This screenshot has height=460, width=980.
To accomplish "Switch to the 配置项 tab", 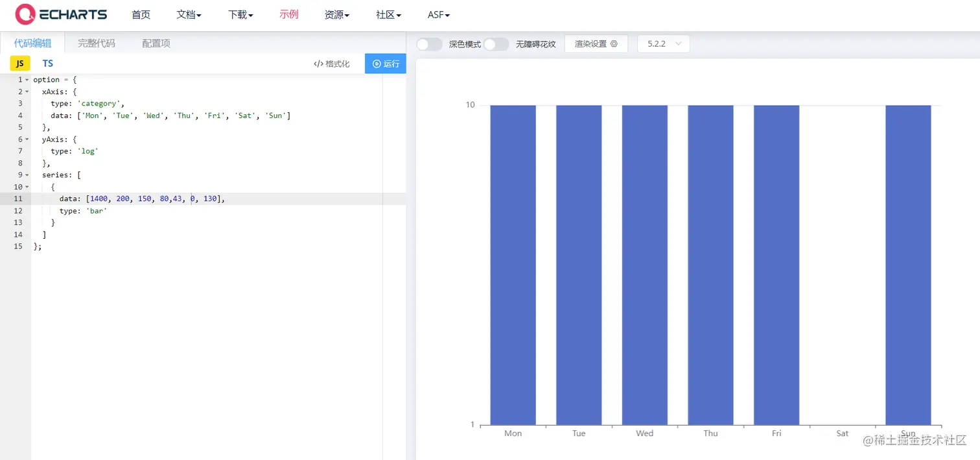I will [x=156, y=43].
